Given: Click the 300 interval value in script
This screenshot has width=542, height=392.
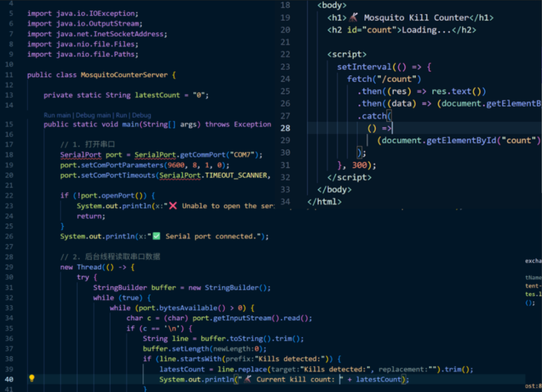Looking at the screenshot, I should pos(359,165).
